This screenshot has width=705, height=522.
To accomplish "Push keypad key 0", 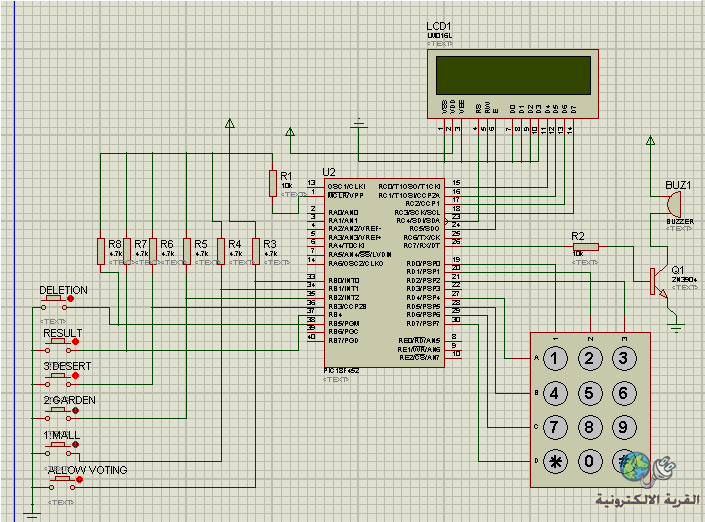I will click(x=589, y=462).
